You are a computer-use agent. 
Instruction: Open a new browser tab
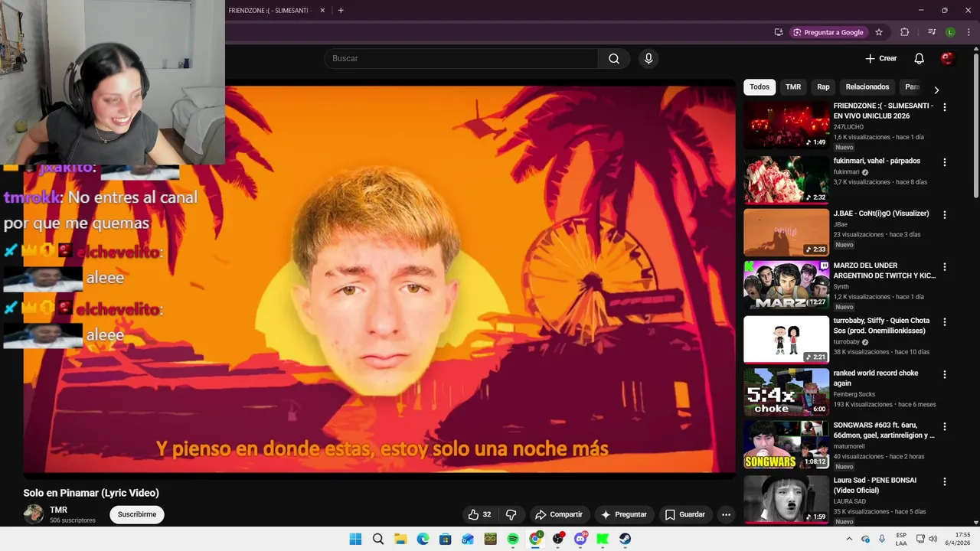pyautogui.click(x=341, y=11)
